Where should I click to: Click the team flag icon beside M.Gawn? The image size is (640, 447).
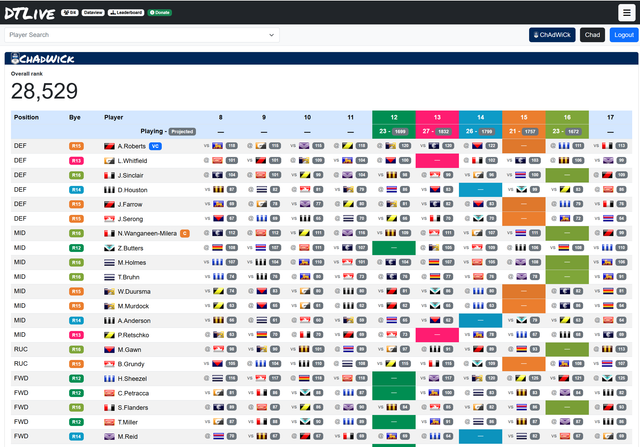click(110, 350)
